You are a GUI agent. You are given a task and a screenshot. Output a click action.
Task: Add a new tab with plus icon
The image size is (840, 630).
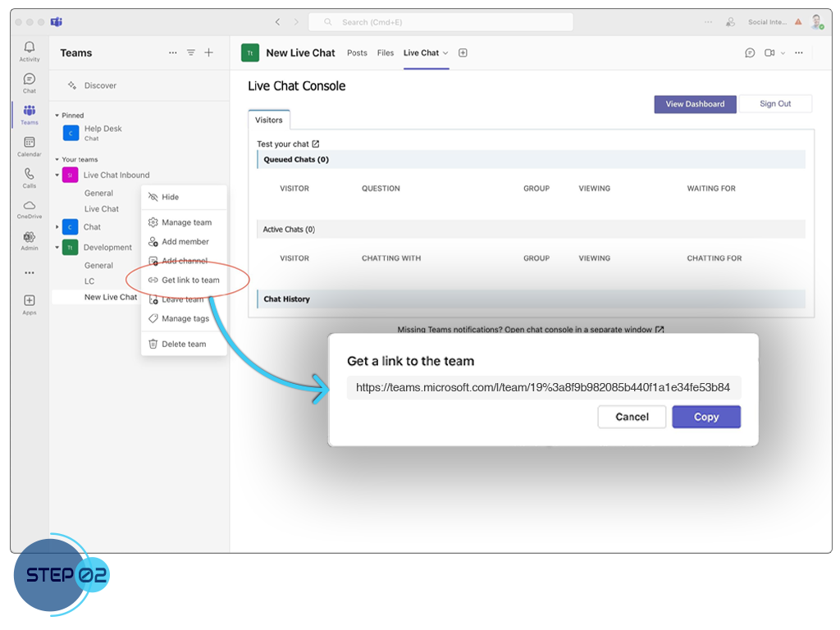pos(463,52)
